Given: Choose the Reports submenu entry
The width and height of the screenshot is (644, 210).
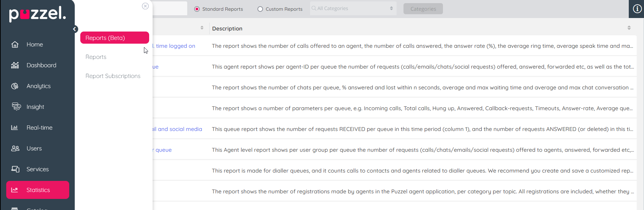Looking at the screenshot, I should click(96, 57).
